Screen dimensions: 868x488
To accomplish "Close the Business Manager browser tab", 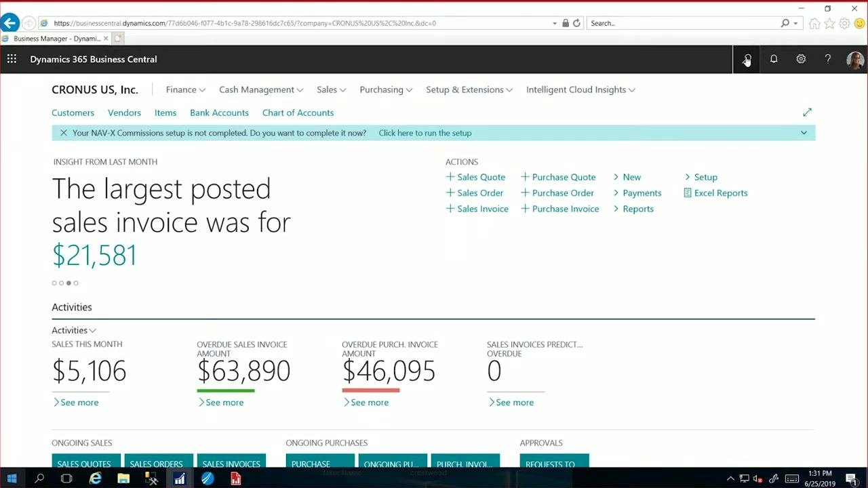I will pyautogui.click(x=106, y=39).
